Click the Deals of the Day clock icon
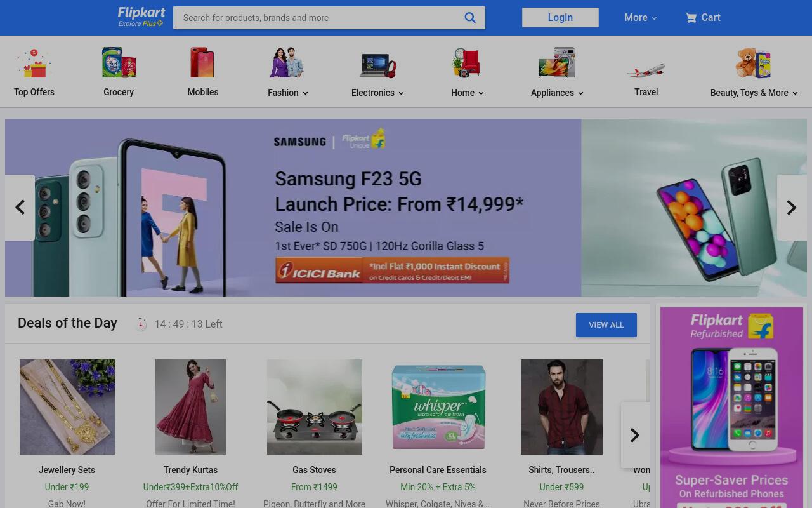This screenshot has height=508, width=812. pos(141,324)
